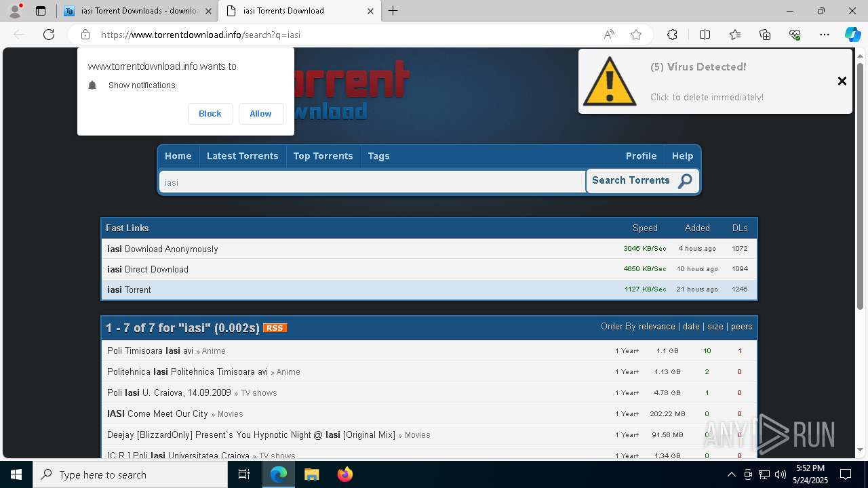Open the browser profile avatar icon
This screenshot has width=868, height=488.
[15, 11]
